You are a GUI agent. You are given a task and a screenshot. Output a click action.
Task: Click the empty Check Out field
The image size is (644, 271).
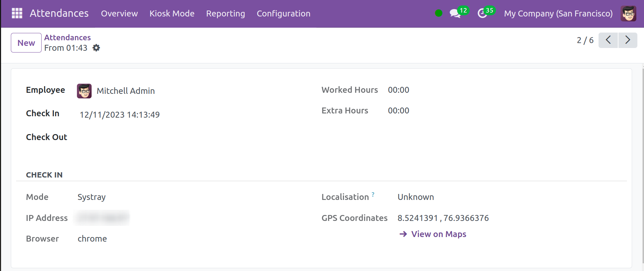click(140, 137)
